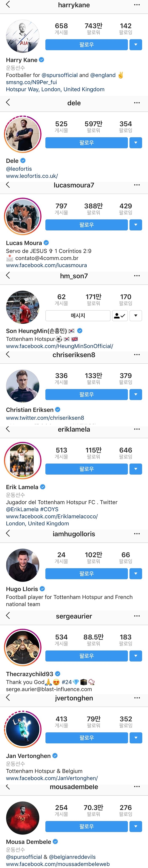Viewport: 148px width, 868px height.
Task: Send a message to Son HeungMin
Action: [78, 316]
